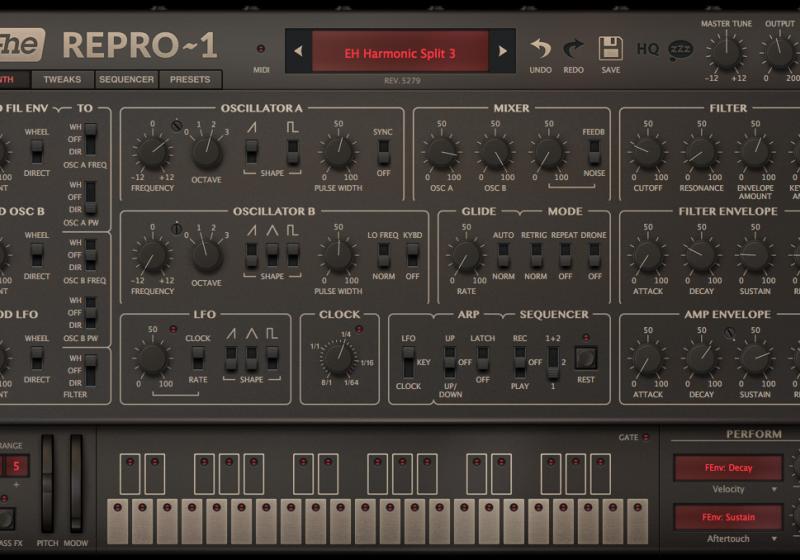Open the FEnv: Decay target selector
800x560 pixels.
[729, 468]
